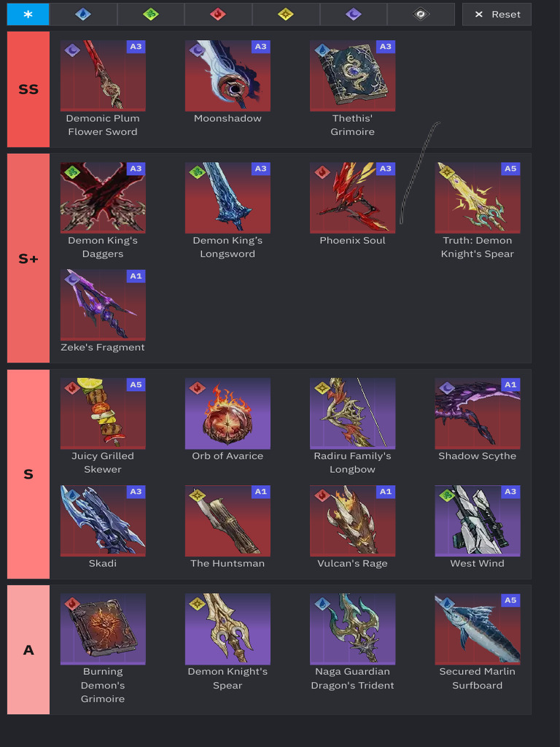This screenshot has height=747, width=560.
Task: Filter by the light element icon
Action: [x=286, y=15]
